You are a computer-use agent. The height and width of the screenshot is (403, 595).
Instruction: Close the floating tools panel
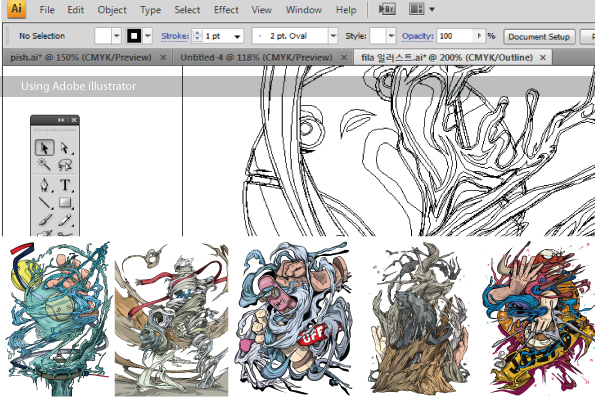tap(74, 120)
